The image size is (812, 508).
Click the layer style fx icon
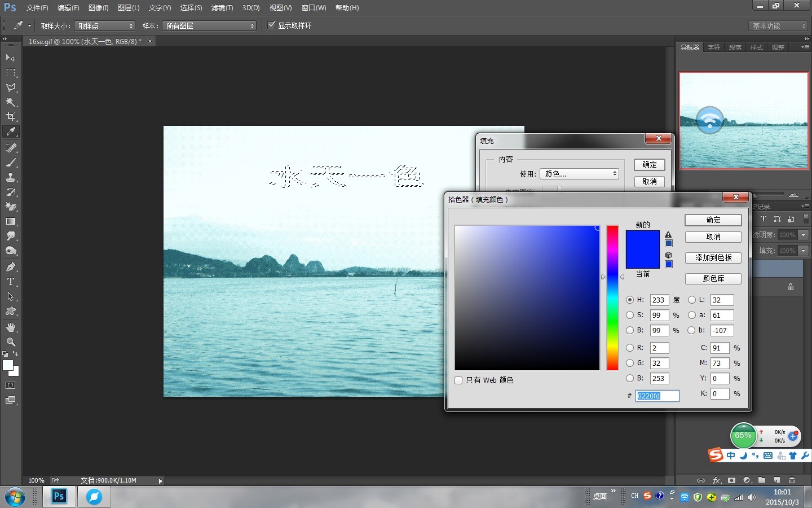[x=717, y=480]
